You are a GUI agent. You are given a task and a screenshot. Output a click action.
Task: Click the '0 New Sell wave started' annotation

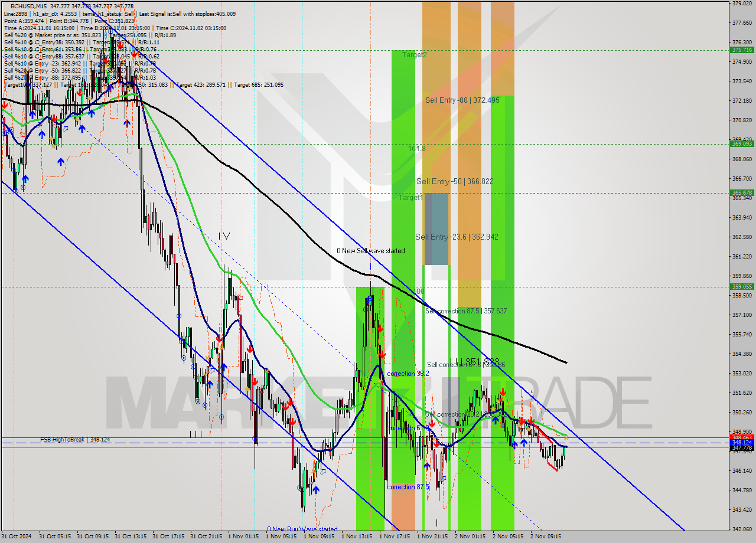coord(371,251)
